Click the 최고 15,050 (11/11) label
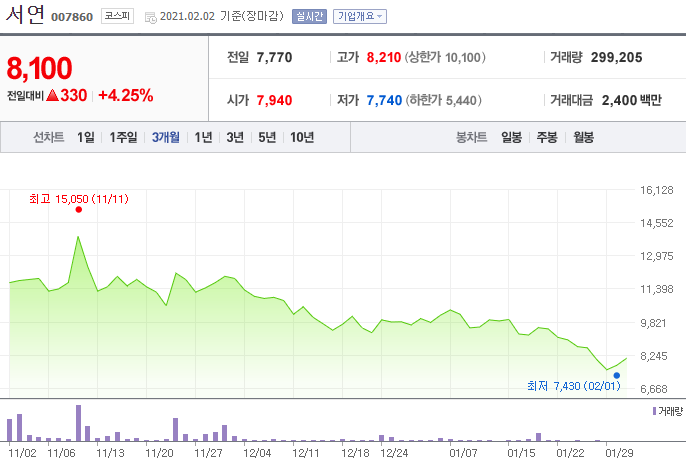The width and height of the screenshot is (686, 461). [x=79, y=199]
